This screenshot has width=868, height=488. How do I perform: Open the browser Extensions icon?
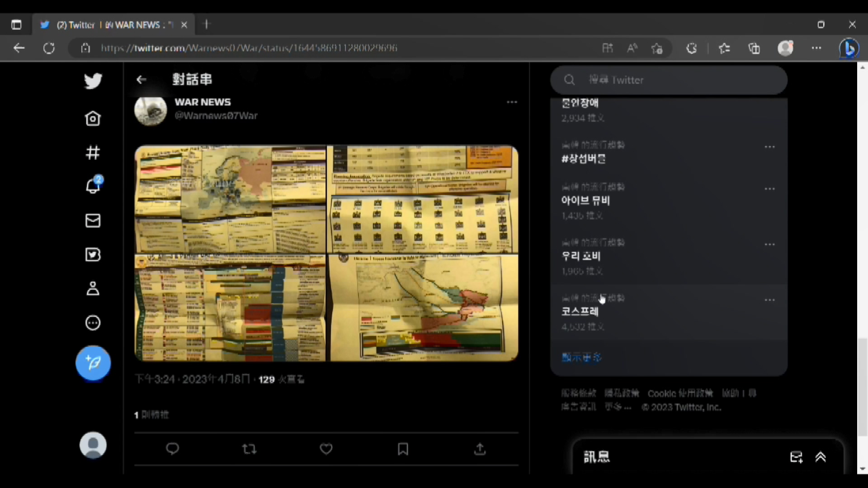692,48
